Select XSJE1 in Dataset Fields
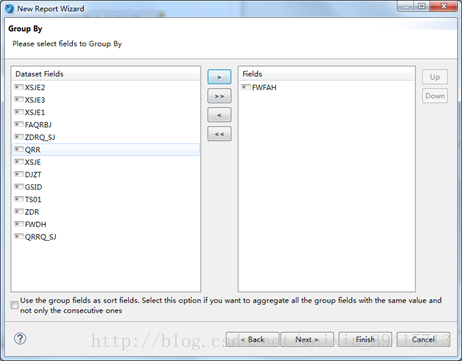This screenshot has height=361, width=462. [106, 112]
